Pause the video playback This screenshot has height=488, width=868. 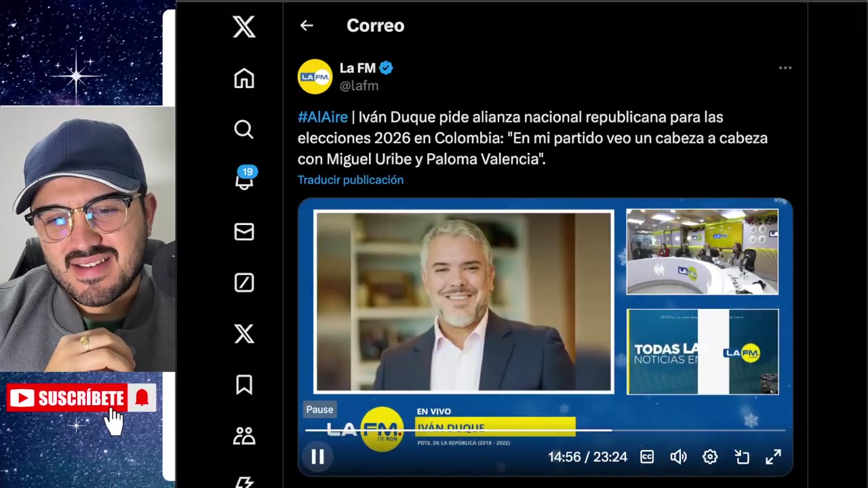317,457
